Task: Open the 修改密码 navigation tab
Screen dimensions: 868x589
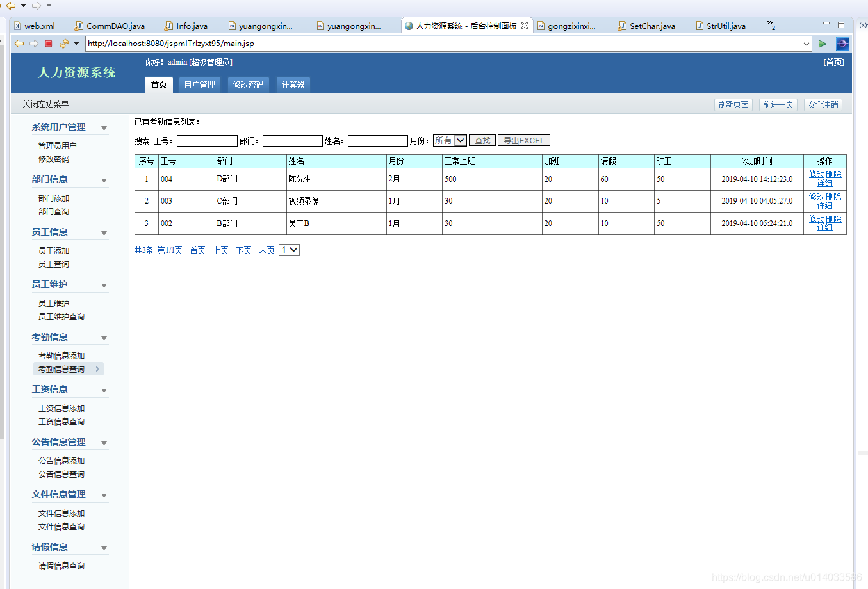Action: click(249, 85)
